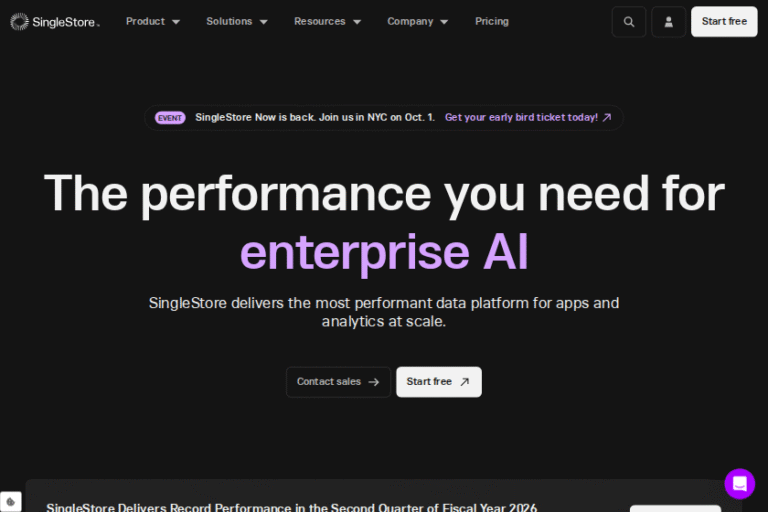Click the Contact sales button

(x=338, y=382)
